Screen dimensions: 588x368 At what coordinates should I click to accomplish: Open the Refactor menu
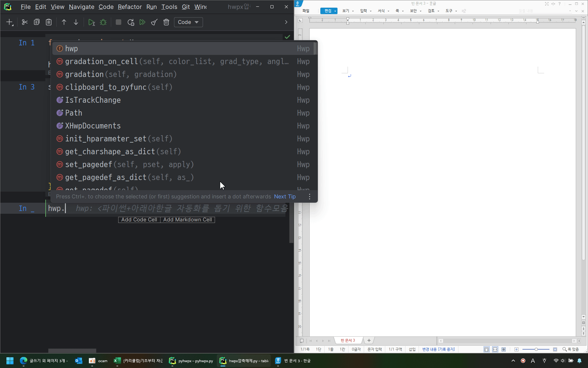tap(130, 7)
